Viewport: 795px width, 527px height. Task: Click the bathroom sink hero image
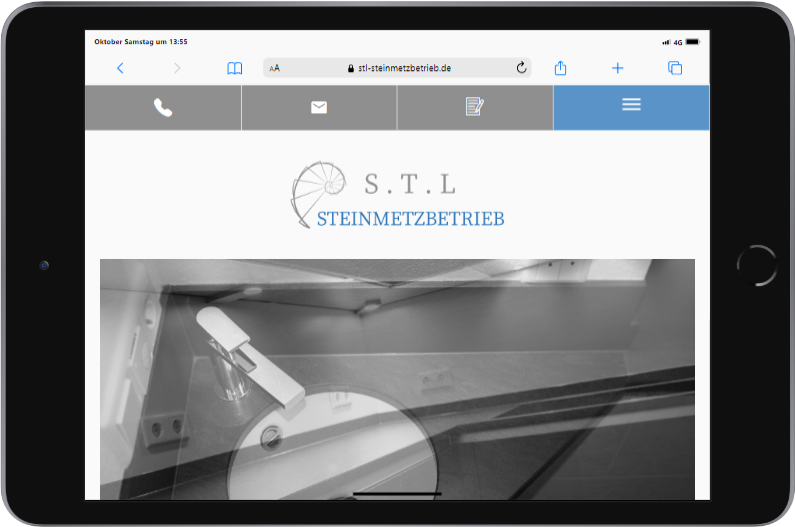[x=397, y=379]
